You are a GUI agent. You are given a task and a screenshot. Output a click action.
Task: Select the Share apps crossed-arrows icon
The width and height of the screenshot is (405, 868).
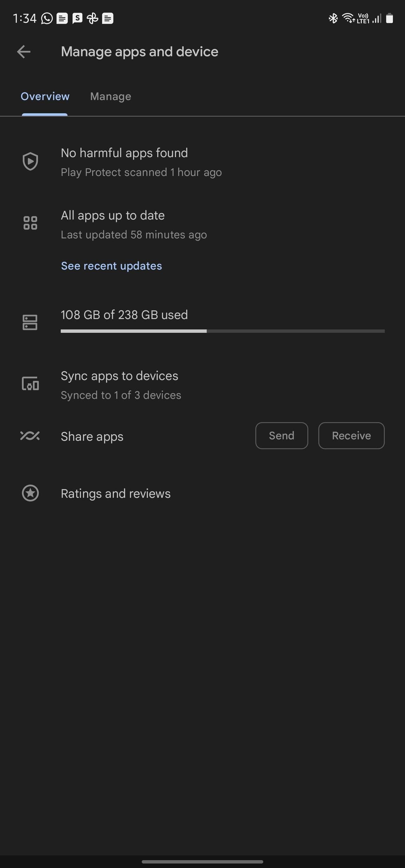(x=30, y=436)
